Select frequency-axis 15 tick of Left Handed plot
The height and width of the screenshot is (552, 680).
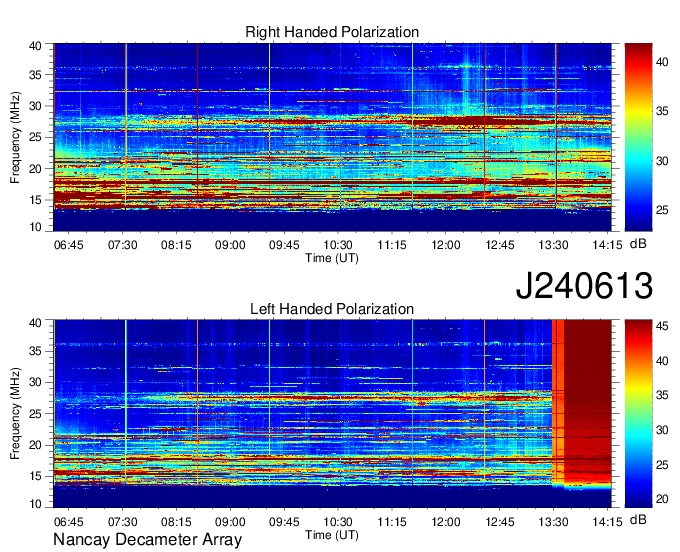pyautogui.click(x=35, y=476)
